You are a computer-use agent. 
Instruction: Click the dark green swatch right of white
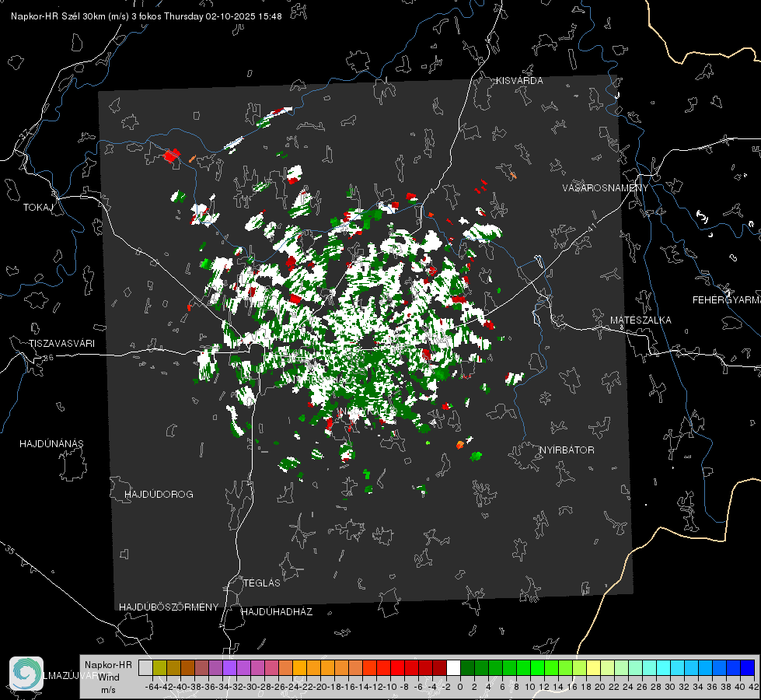click(x=467, y=667)
